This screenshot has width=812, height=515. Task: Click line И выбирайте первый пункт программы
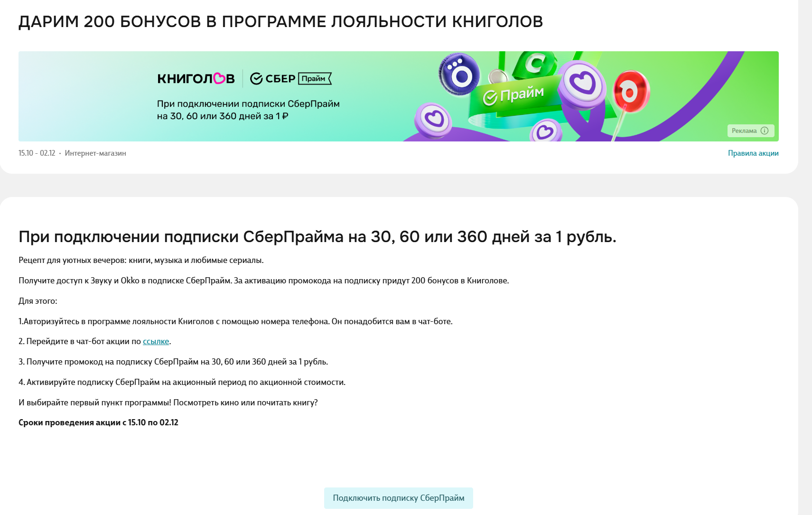(168, 403)
